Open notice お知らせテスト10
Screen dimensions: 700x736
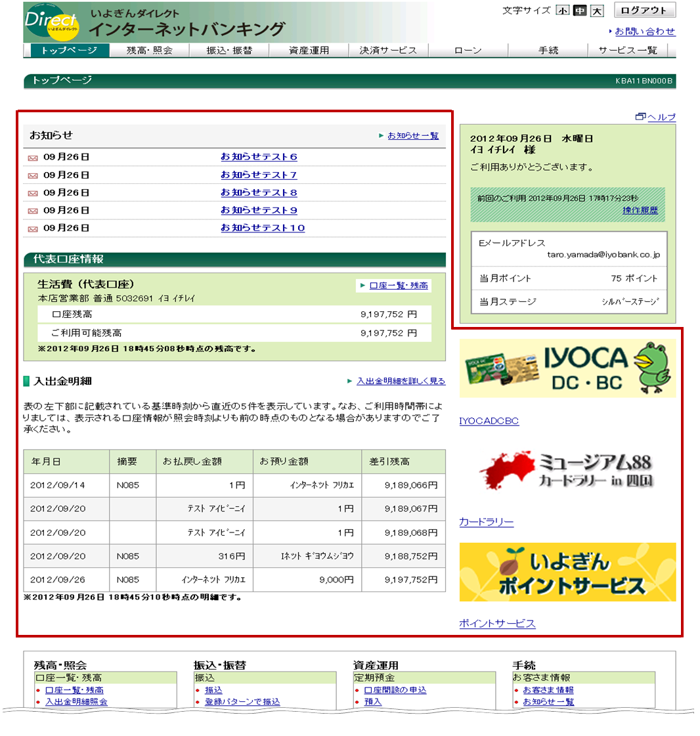263,228
